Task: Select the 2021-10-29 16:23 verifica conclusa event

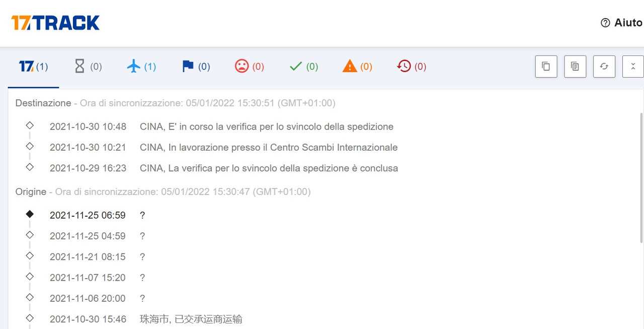Action: point(224,168)
